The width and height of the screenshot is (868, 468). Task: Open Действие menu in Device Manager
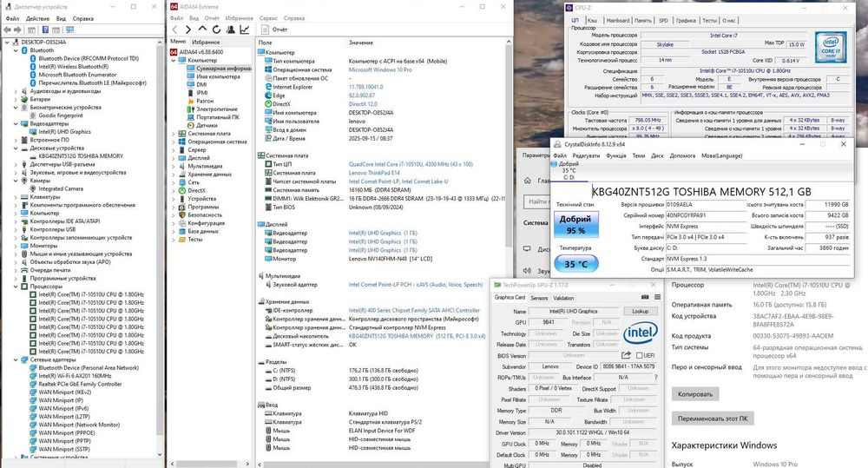37,18
